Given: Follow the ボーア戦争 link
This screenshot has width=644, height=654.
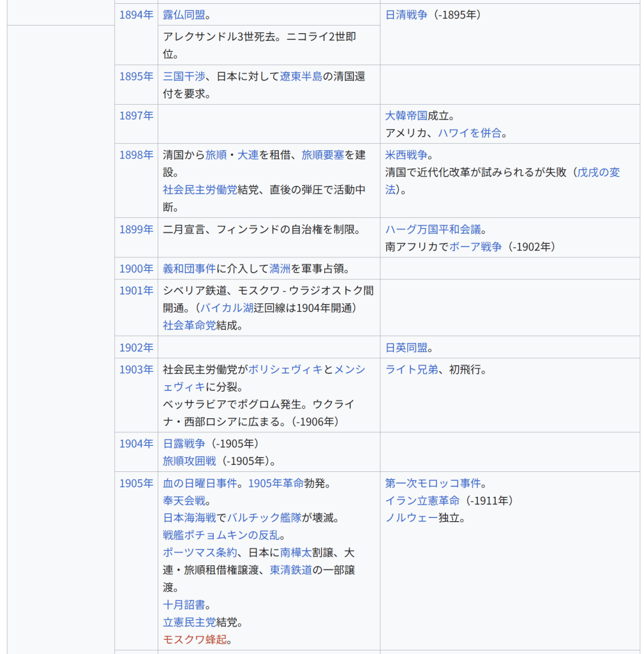Looking at the screenshot, I should pyautogui.click(x=476, y=247).
